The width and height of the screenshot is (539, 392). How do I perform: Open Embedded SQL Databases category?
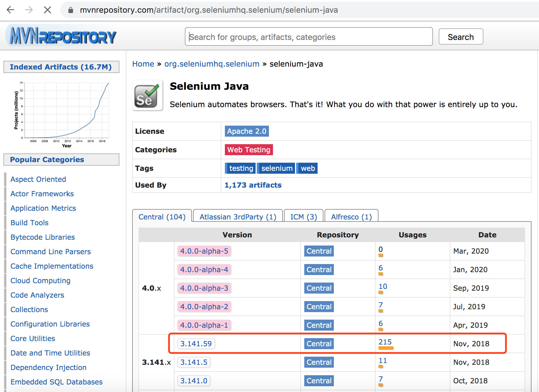pyautogui.click(x=57, y=382)
